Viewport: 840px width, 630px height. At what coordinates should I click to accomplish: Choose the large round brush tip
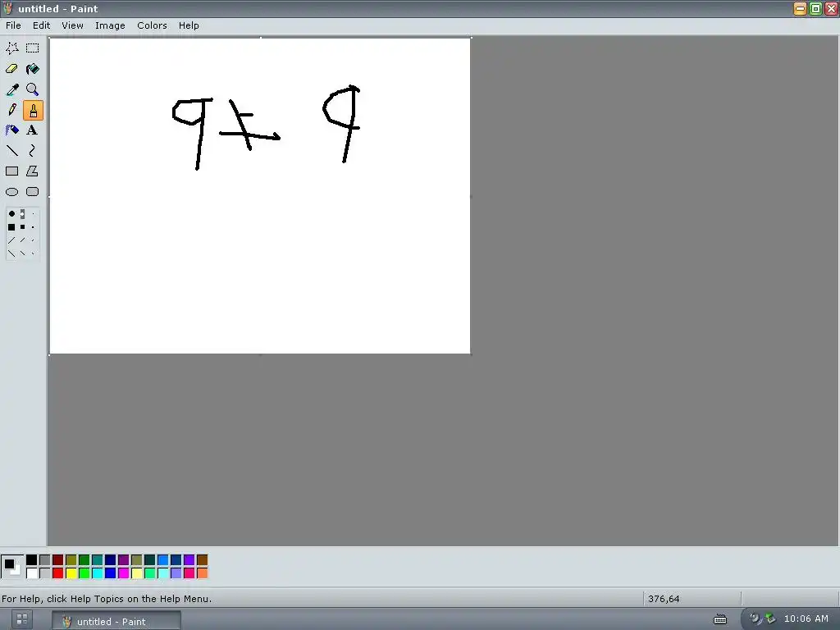(x=11, y=214)
